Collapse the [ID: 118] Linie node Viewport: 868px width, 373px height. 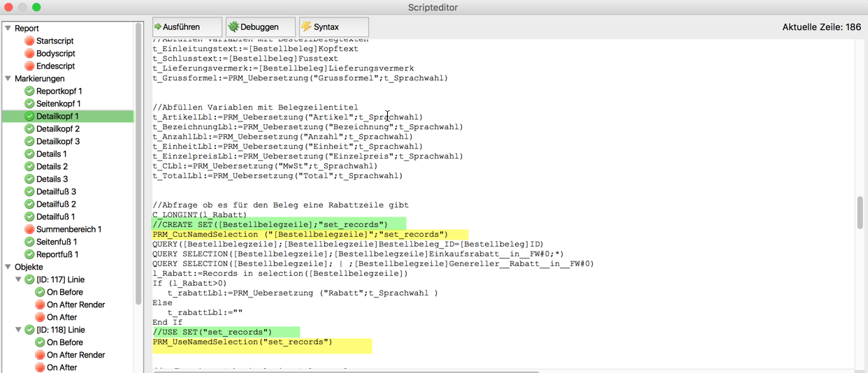(19, 330)
